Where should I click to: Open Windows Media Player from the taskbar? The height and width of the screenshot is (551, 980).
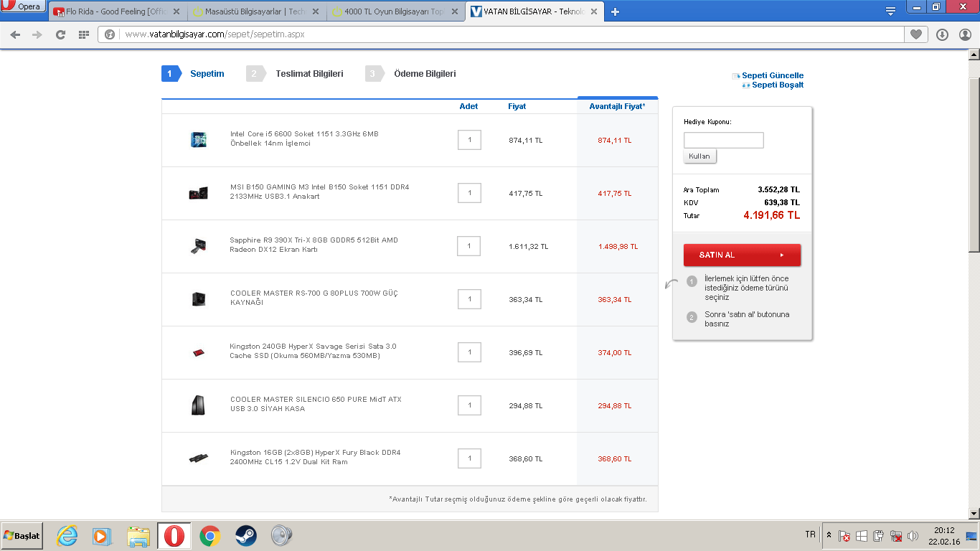pyautogui.click(x=103, y=535)
